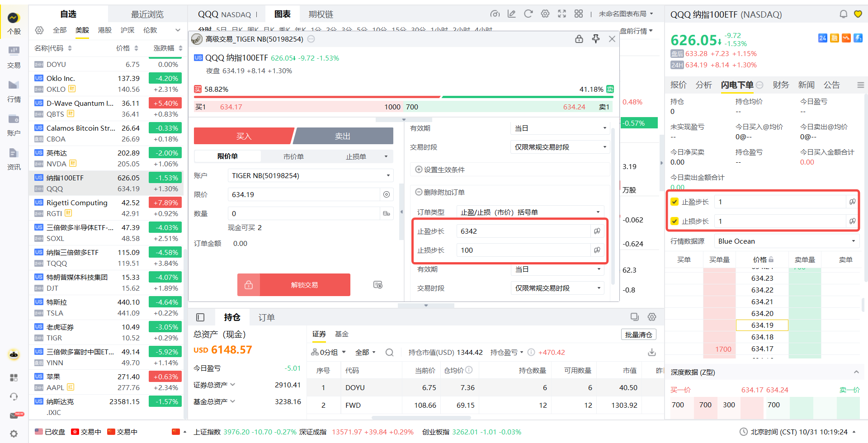Click the 634.19 price in the ladder
The height and width of the screenshot is (443, 868).
pyautogui.click(x=762, y=325)
